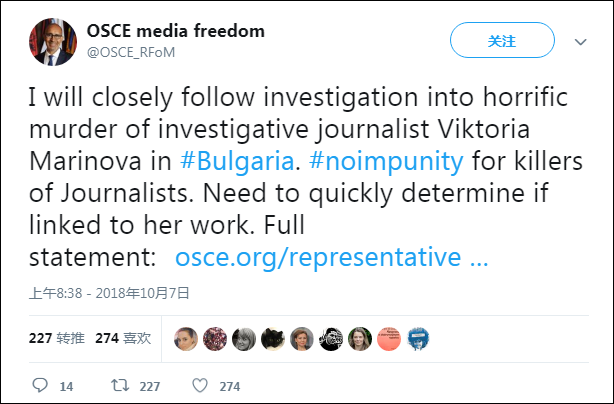This screenshot has width=614, height=404.
Task: Open the first liker avatar
Action: pos(185,339)
